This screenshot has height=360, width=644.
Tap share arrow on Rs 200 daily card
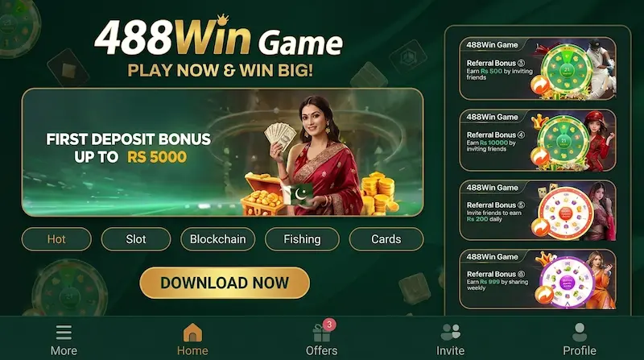pos(540,227)
